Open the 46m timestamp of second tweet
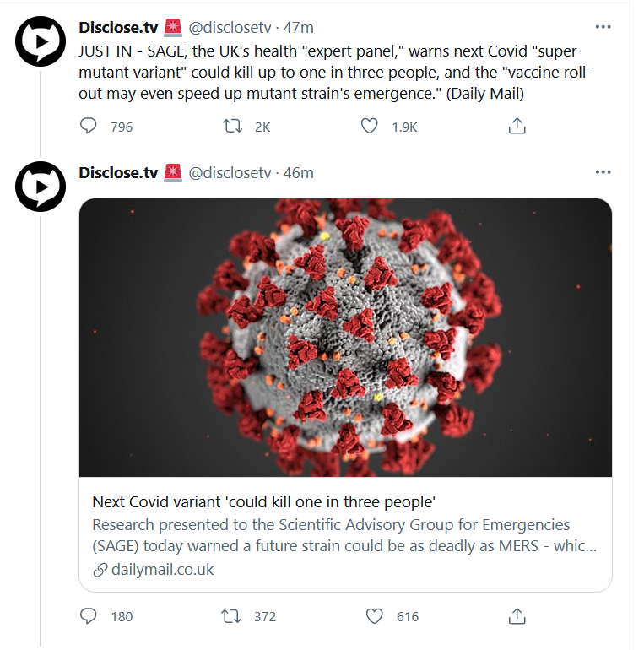Image resolution: width=644 pixels, height=650 pixels. point(299,172)
